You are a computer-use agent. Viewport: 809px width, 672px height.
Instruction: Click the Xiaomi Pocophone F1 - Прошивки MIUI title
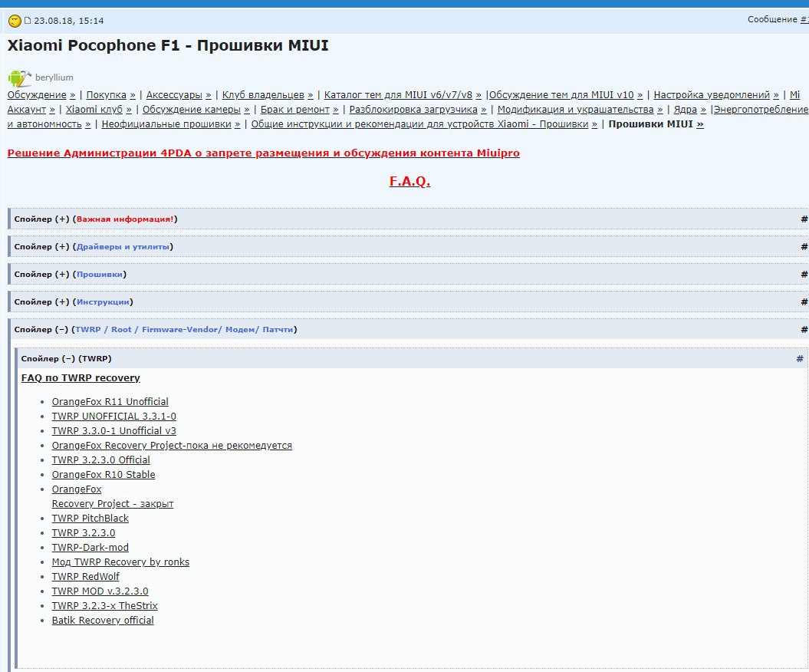(168, 45)
